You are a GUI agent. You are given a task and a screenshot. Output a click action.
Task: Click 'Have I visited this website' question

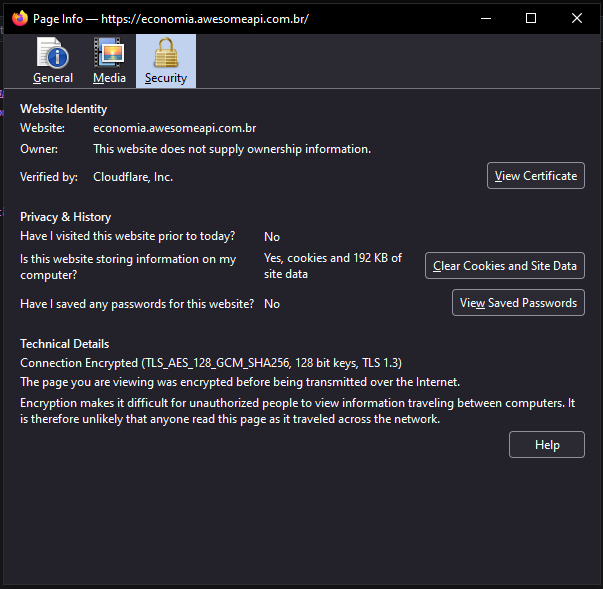point(127,236)
